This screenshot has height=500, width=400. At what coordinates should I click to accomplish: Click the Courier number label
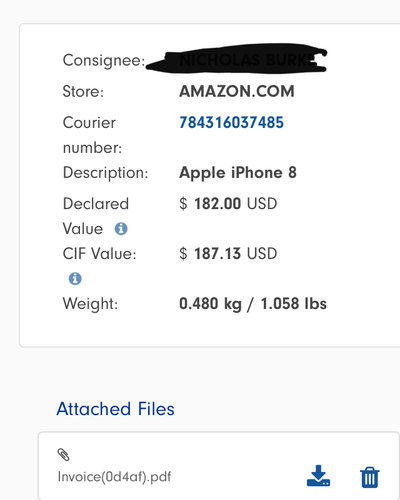coord(92,135)
